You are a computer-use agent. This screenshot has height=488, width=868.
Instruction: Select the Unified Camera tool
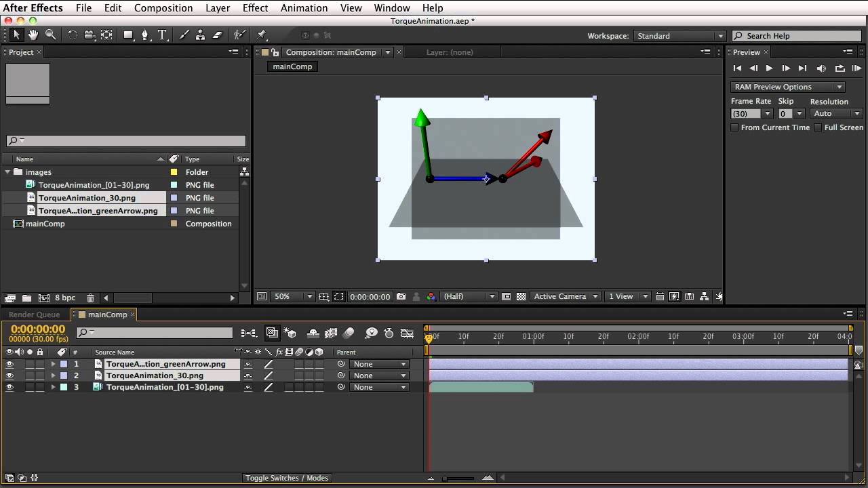click(x=89, y=35)
